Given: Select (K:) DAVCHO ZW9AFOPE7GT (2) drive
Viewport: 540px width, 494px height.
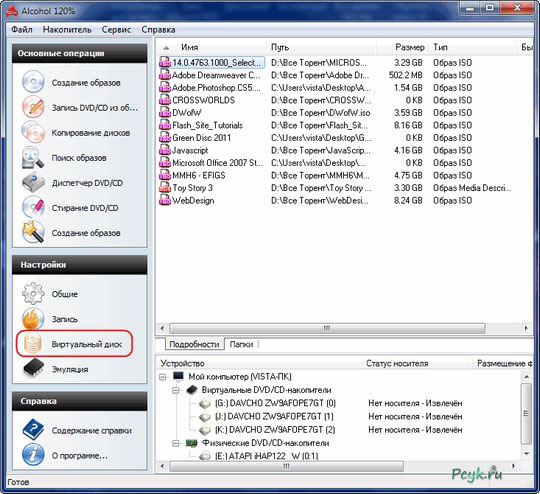Looking at the screenshot, I should click(275, 430).
